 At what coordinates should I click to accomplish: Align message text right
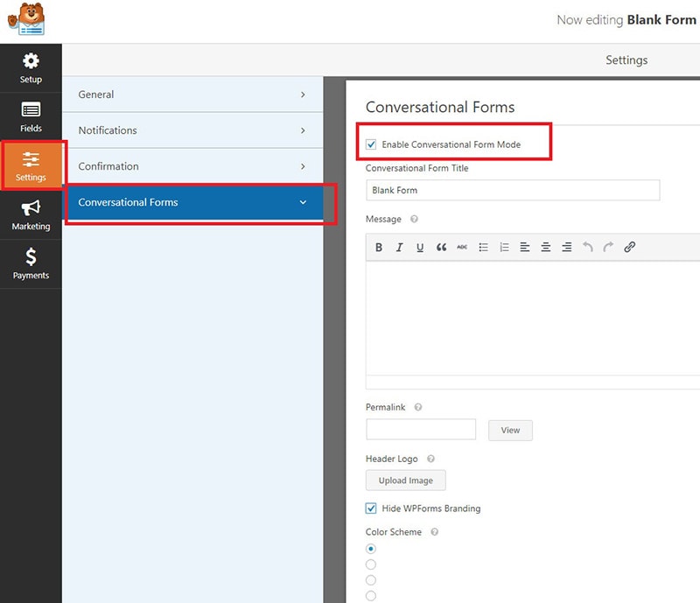[x=566, y=247]
